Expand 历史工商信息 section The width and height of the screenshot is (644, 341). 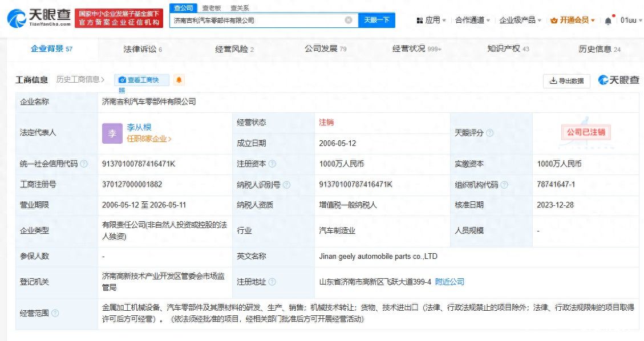coord(80,80)
